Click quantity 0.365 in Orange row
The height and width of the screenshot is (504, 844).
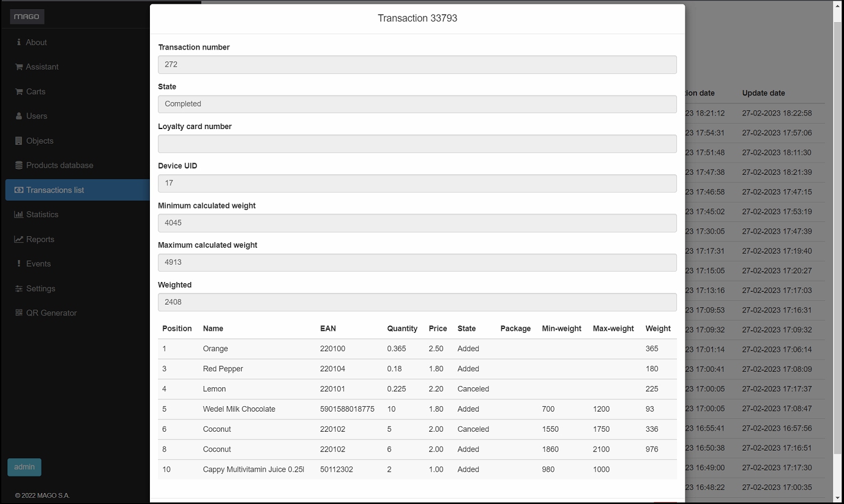pos(397,349)
